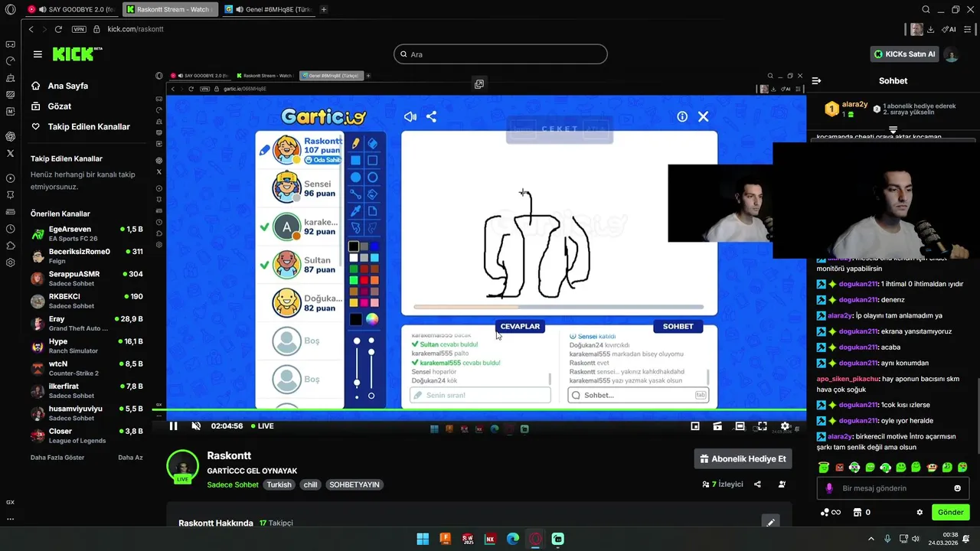Open the channel points infinity icon
The height and width of the screenshot is (551, 980).
pyautogui.click(x=831, y=513)
